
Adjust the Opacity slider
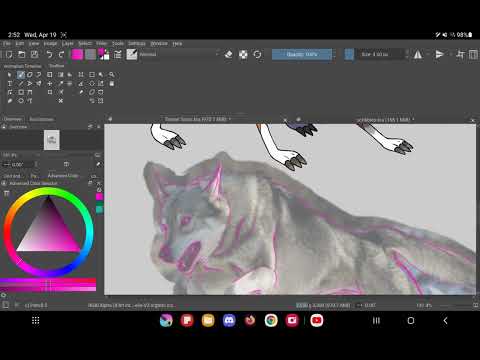point(302,54)
